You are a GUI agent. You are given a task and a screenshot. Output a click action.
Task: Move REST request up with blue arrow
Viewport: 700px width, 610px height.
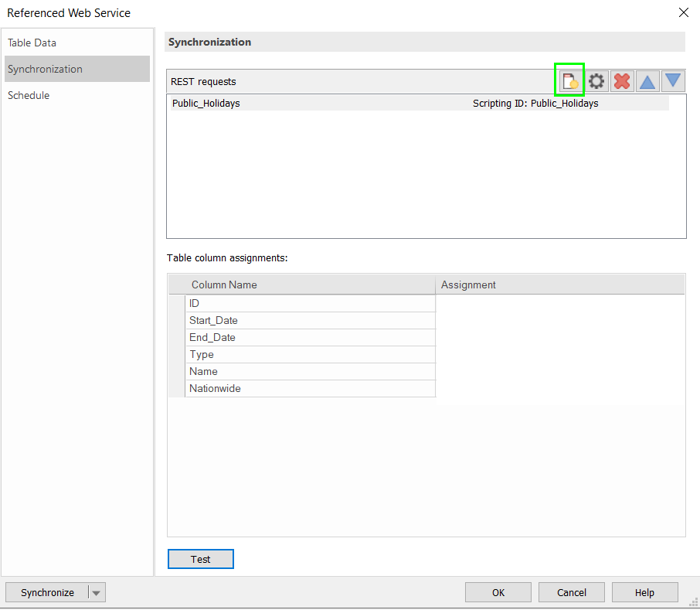647,80
